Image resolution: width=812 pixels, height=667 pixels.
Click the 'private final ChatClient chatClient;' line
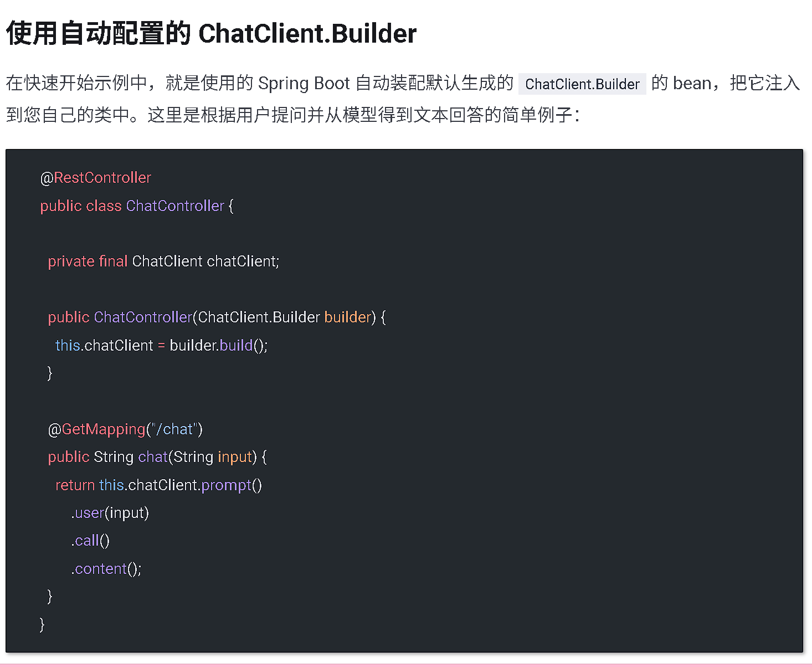tap(163, 261)
